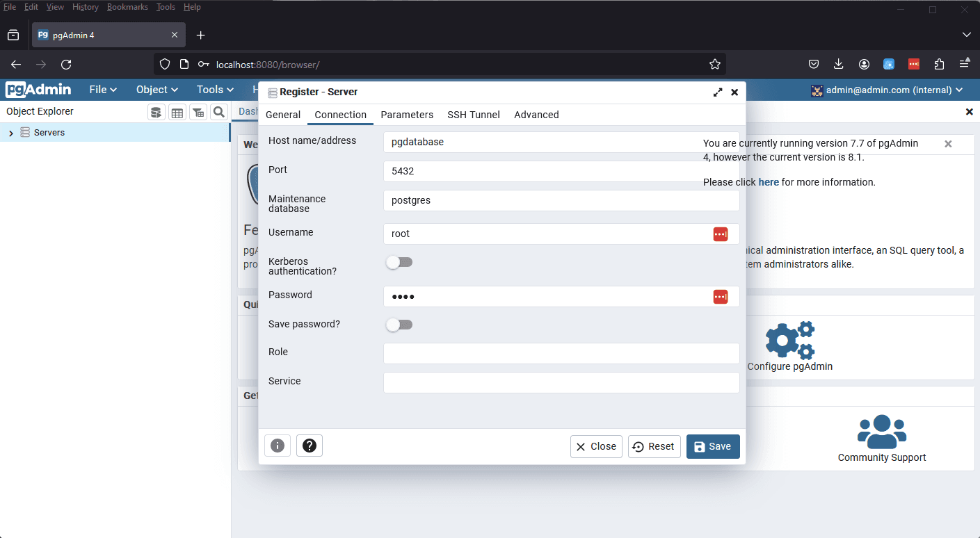The image size is (980, 538).
Task: Click the Filtered Rows icon in Object Explorer
Action: (x=198, y=112)
